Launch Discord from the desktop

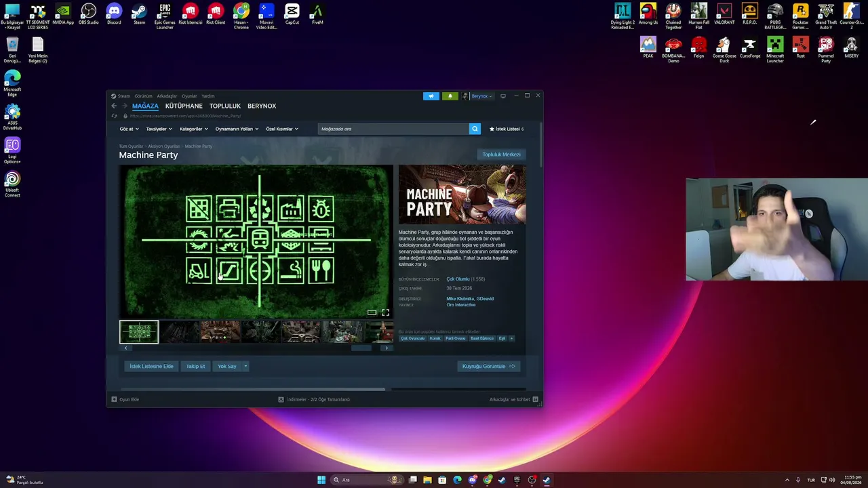coord(114,14)
